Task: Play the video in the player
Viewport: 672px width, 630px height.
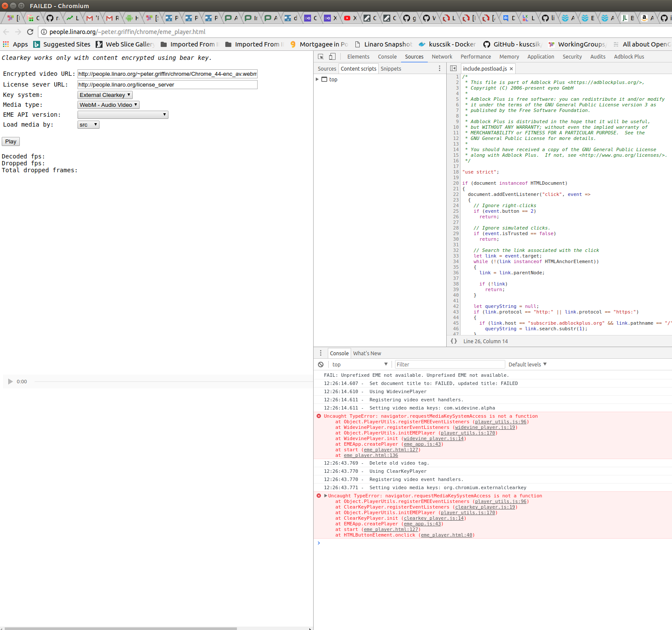Action: tap(10, 382)
